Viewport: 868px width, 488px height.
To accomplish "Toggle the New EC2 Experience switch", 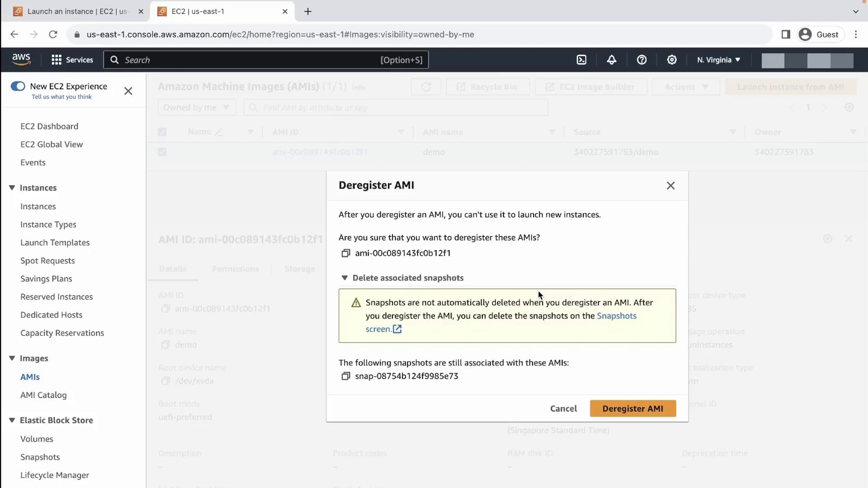I will click(x=18, y=86).
